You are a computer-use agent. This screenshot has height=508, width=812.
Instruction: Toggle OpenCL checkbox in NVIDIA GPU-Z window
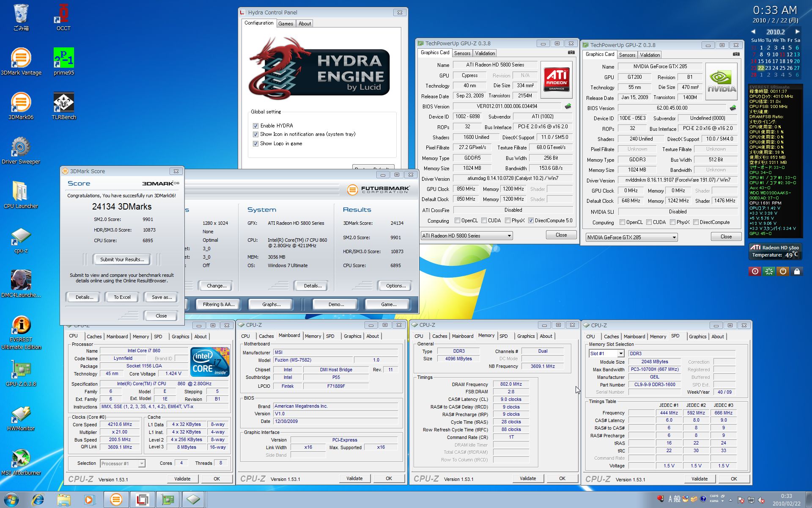click(x=622, y=222)
